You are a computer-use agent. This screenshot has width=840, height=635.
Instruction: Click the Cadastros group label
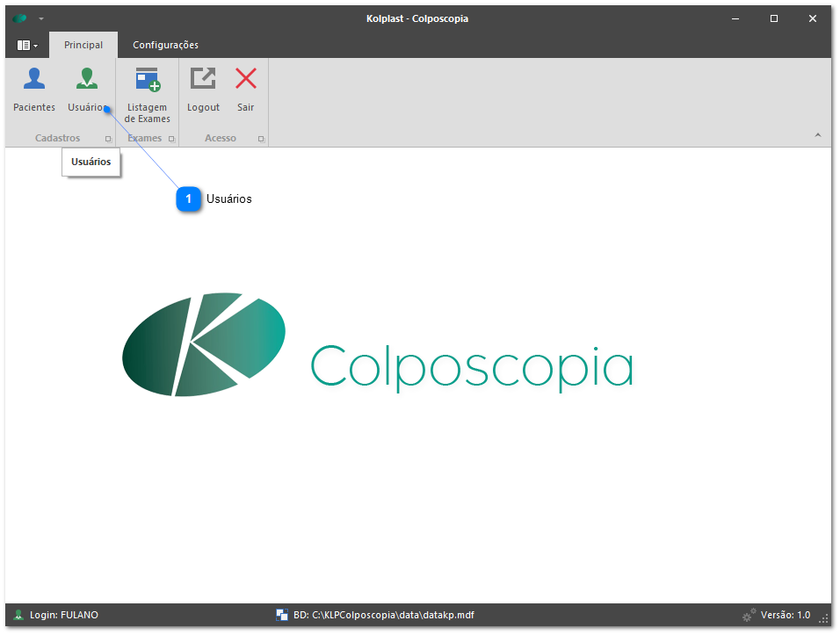[x=57, y=138]
